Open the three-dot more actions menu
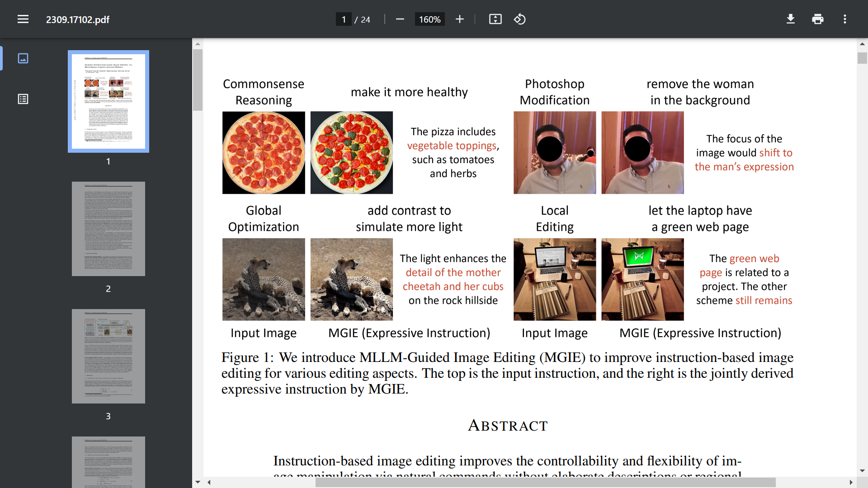Viewport: 868px width, 488px height. [844, 19]
